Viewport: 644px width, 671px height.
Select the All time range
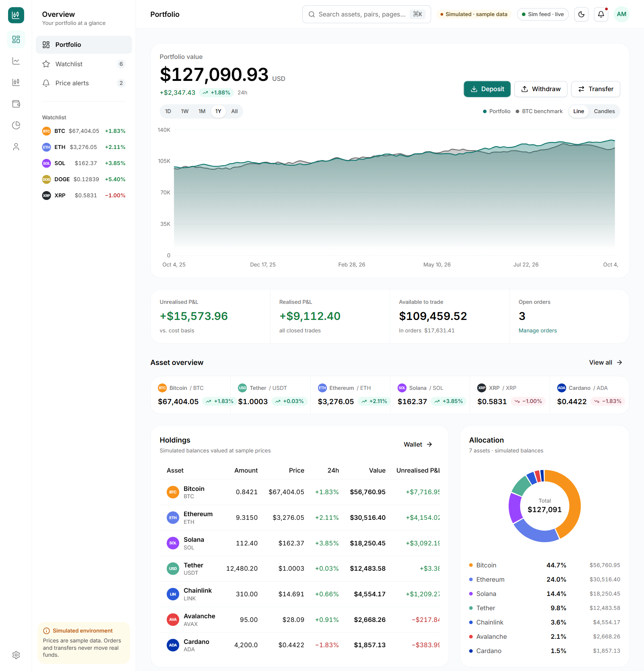click(x=235, y=111)
